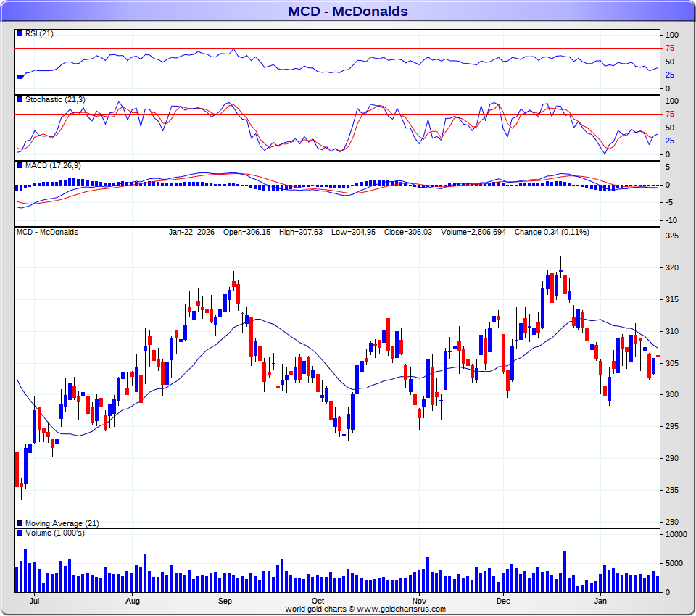Click the Change 0.34 (0.11%) text
Image resolution: width=696 pixels, height=616 pixels.
coord(552,233)
